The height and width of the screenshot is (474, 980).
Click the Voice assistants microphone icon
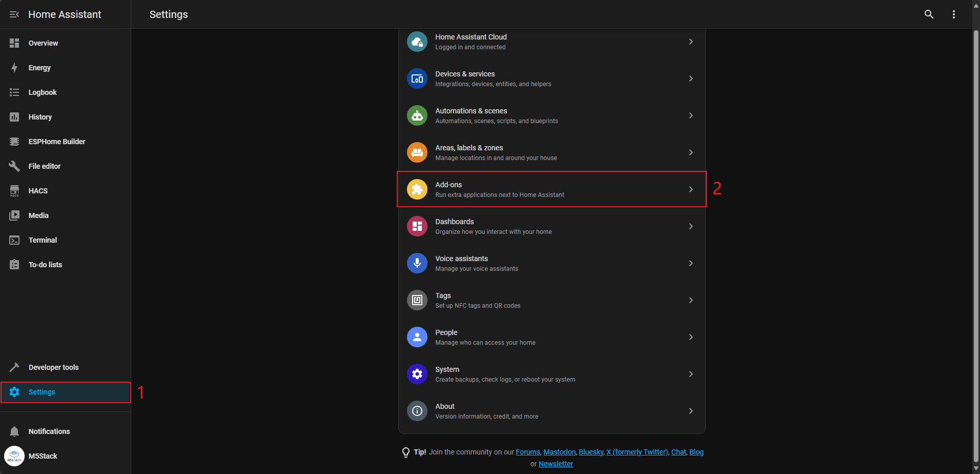click(x=417, y=263)
